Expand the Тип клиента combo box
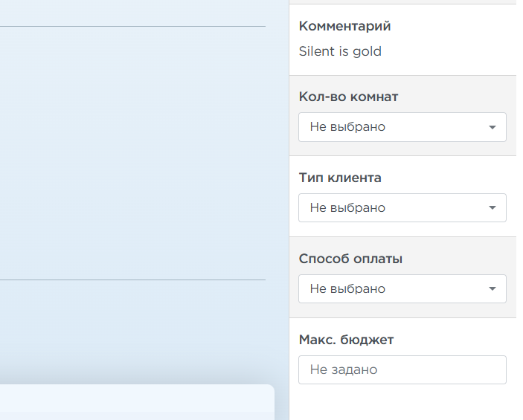 click(x=402, y=208)
